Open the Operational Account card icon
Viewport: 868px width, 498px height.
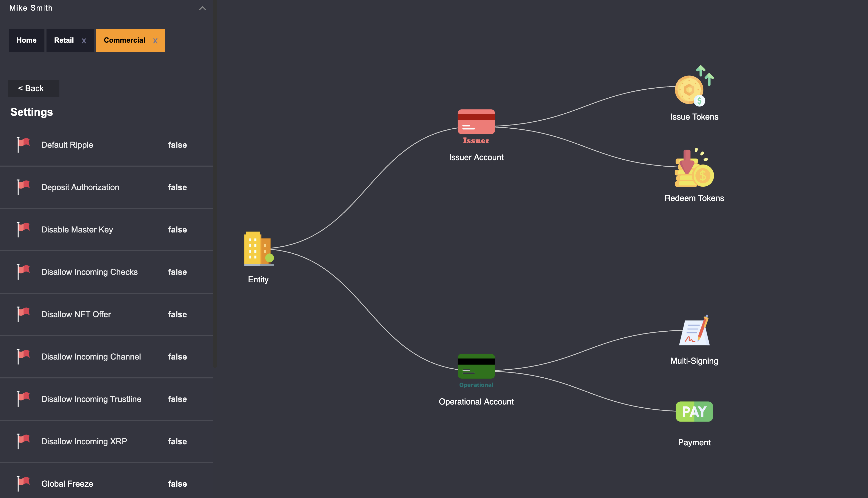tap(476, 366)
